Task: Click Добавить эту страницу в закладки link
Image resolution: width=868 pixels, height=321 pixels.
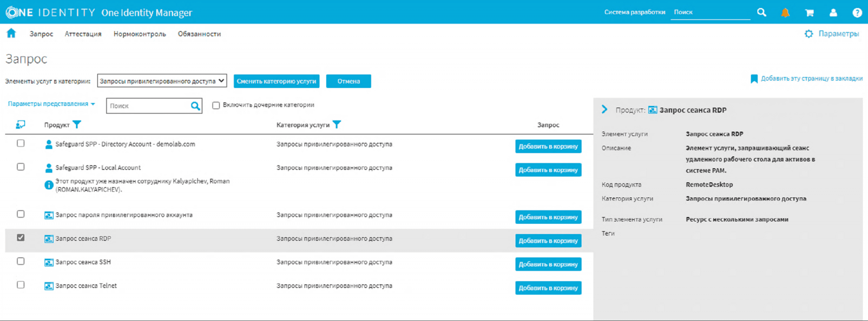Action: [x=812, y=79]
